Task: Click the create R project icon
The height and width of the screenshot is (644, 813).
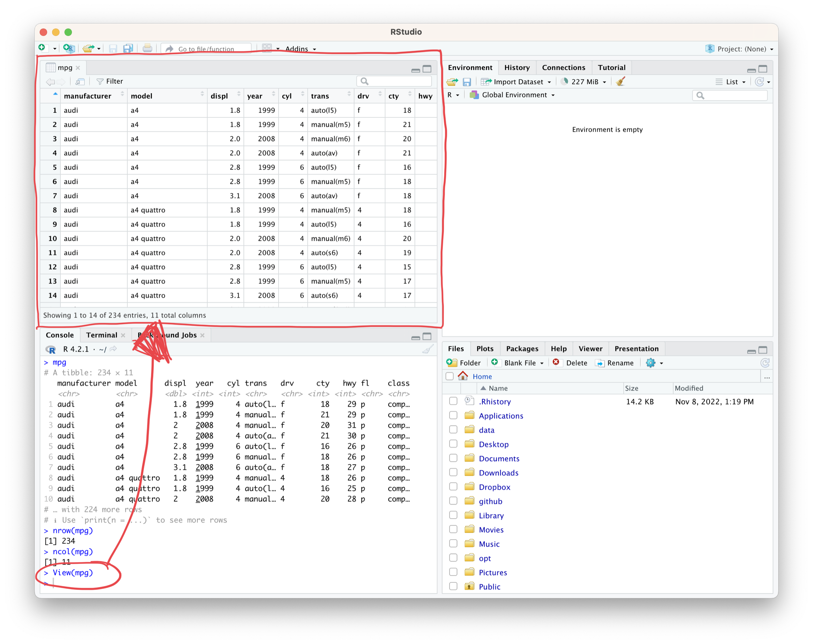Action: pyautogui.click(x=69, y=48)
